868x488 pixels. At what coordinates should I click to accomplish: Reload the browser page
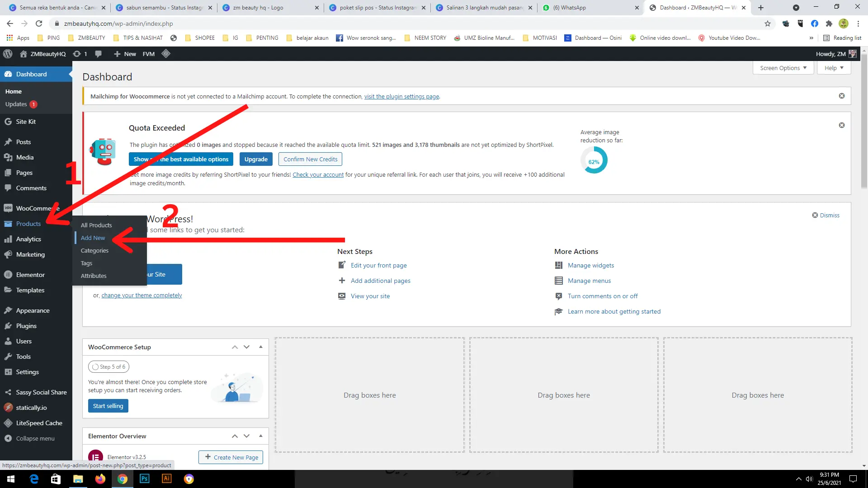pyautogui.click(x=39, y=23)
